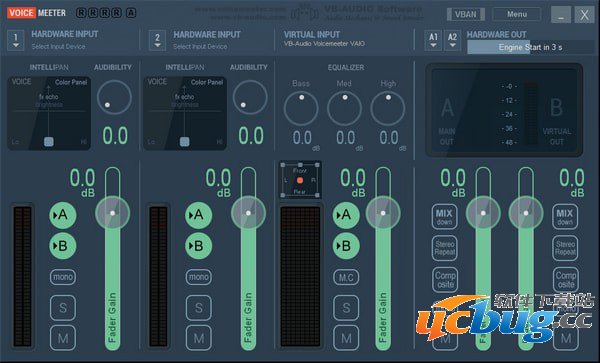600x363 pixels.
Task: Mute Hardware Input 2 strip
Action: (199, 338)
